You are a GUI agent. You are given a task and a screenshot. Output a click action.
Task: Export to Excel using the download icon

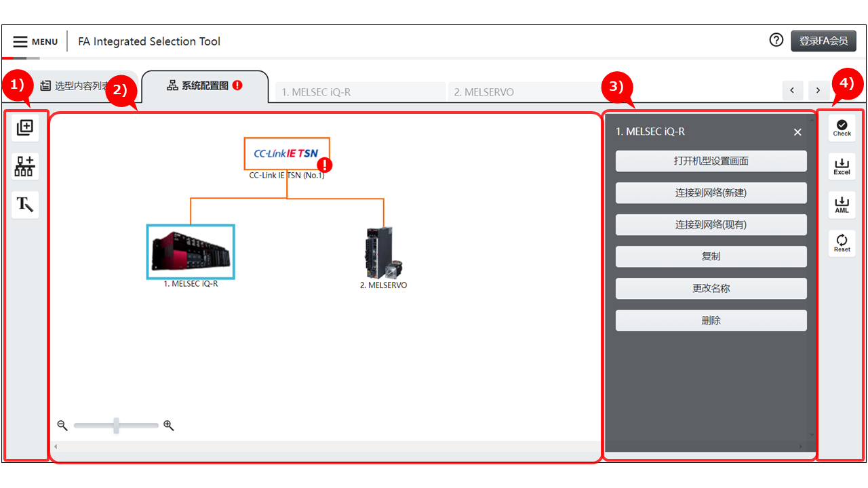point(842,166)
